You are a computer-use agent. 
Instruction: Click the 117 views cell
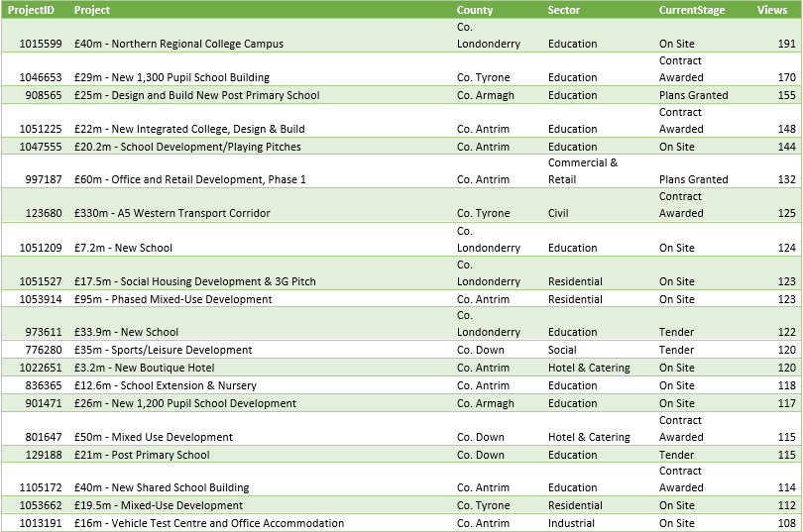[786, 404]
